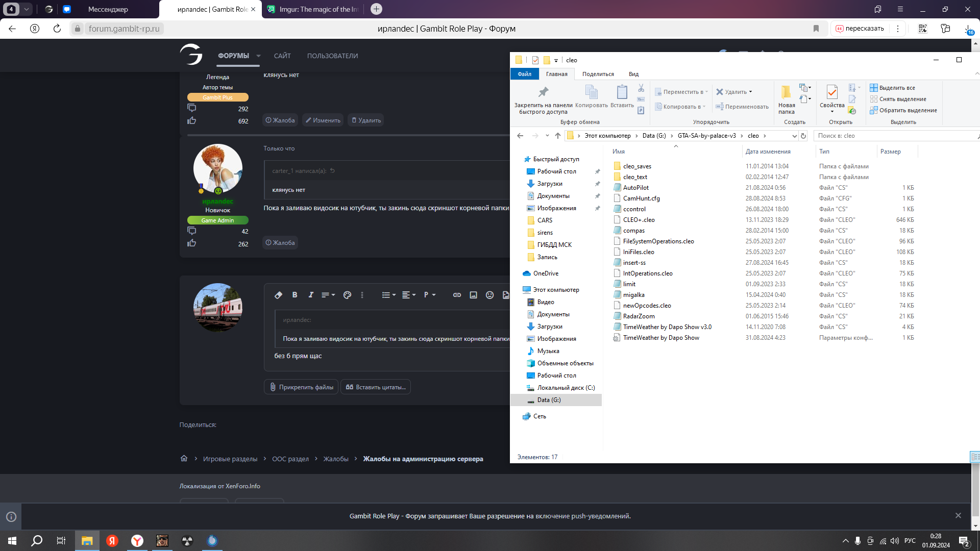Insert an image with the image icon

click(473, 295)
